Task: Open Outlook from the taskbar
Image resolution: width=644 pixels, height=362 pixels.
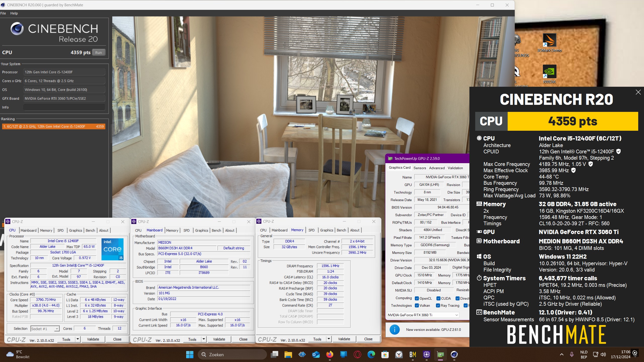Action: (316, 354)
